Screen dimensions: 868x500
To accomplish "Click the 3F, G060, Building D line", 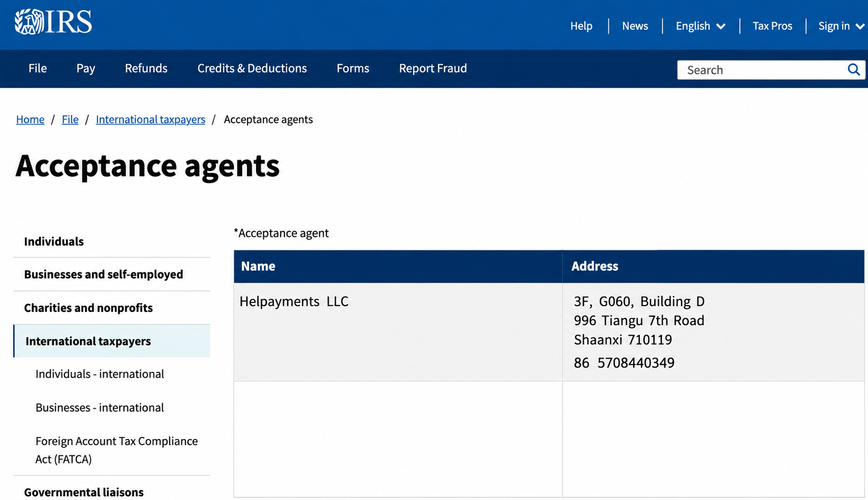I will click(x=639, y=301).
